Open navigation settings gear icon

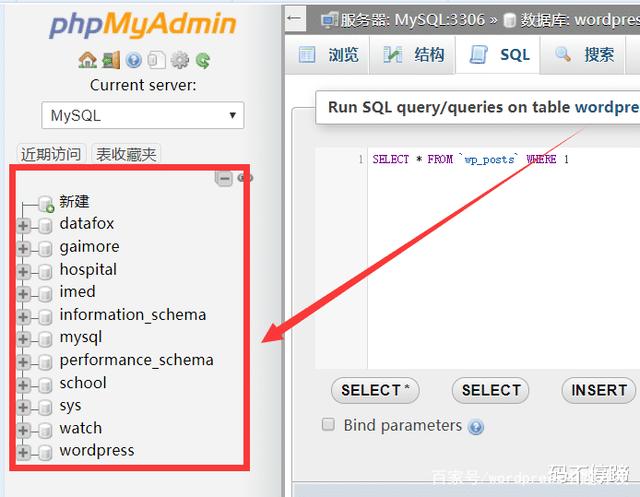(180, 60)
